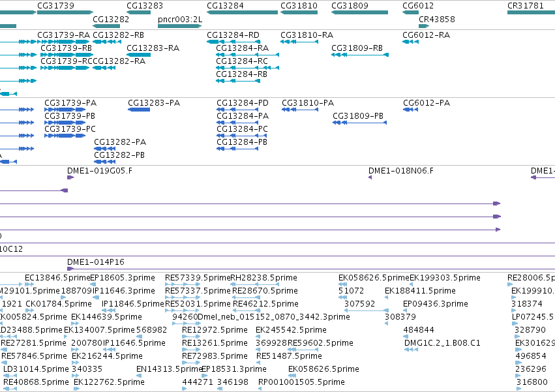The image size is (555, 392).
Task: Click EST IP11846.5prime
Action: coord(133,304)
